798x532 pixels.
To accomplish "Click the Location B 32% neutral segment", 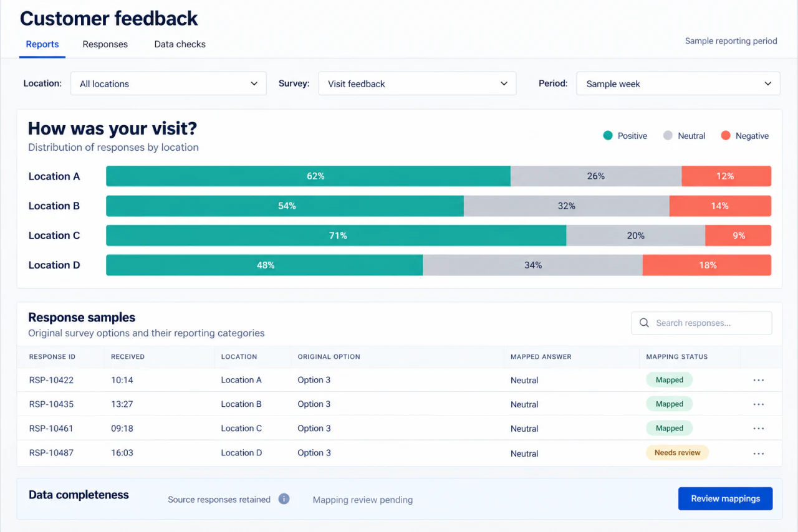I will (x=566, y=206).
